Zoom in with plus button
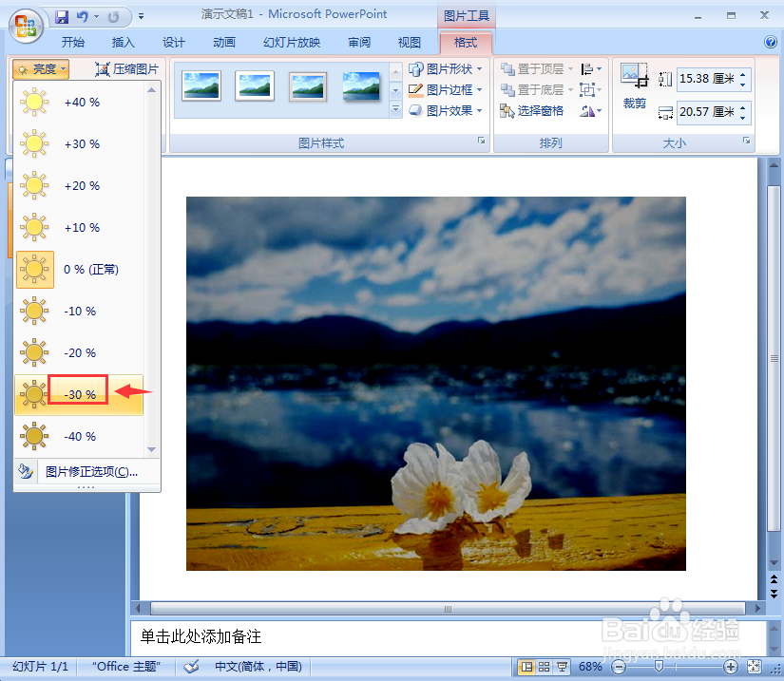This screenshot has width=784, height=681. pos(731,667)
